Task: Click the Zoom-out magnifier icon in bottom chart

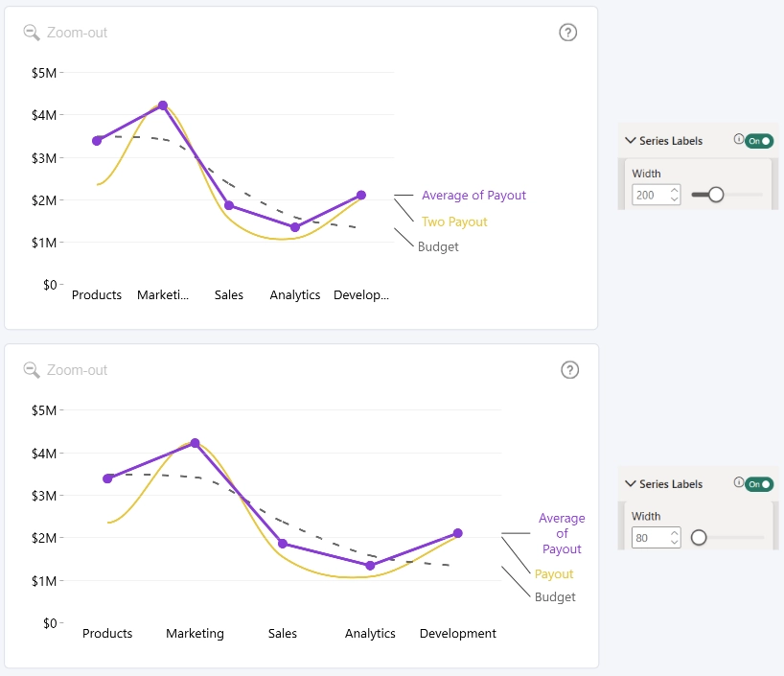Action: 32,370
